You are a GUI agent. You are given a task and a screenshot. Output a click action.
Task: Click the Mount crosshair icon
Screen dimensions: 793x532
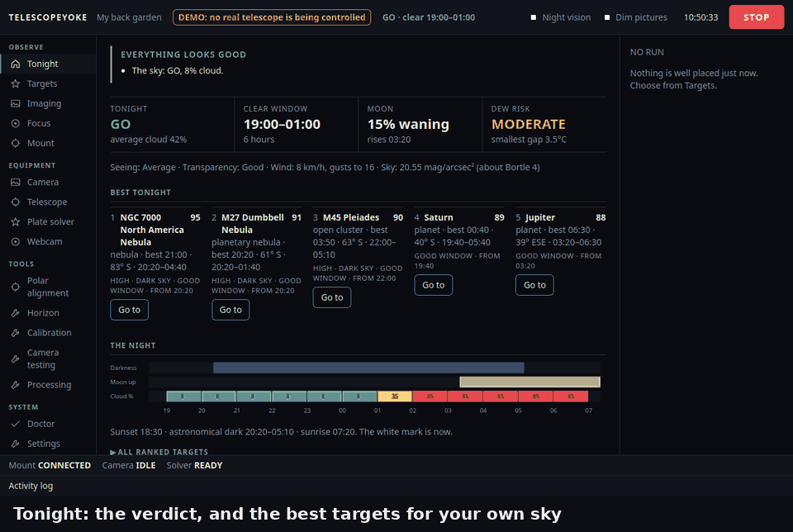click(16, 143)
